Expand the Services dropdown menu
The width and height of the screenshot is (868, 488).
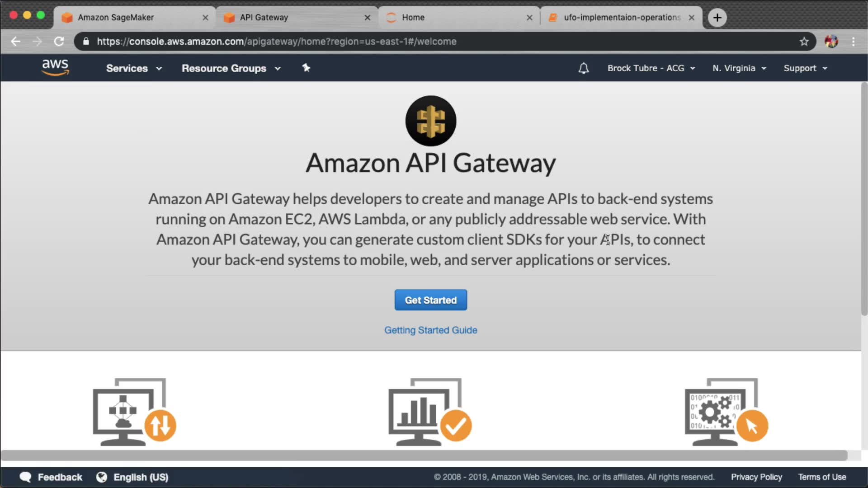click(134, 68)
